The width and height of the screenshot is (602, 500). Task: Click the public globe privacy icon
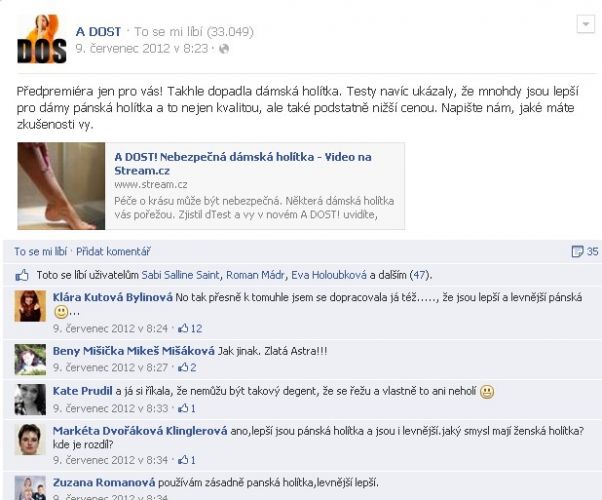pos(224,49)
